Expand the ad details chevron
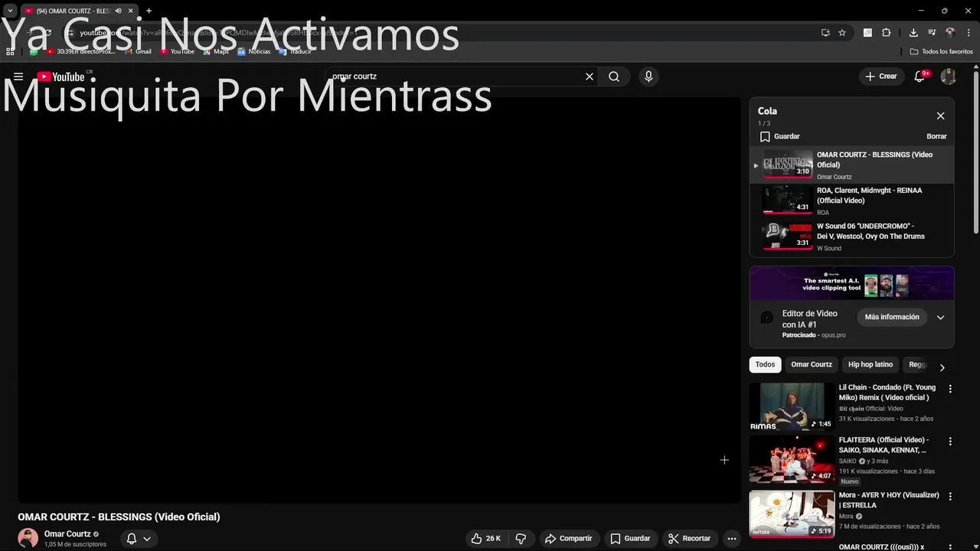 940,318
